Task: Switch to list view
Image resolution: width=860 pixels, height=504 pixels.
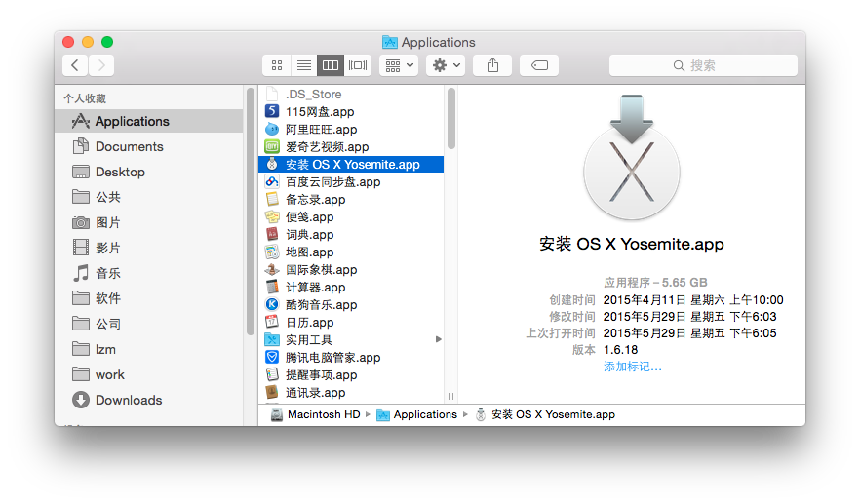Action: tap(304, 65)
